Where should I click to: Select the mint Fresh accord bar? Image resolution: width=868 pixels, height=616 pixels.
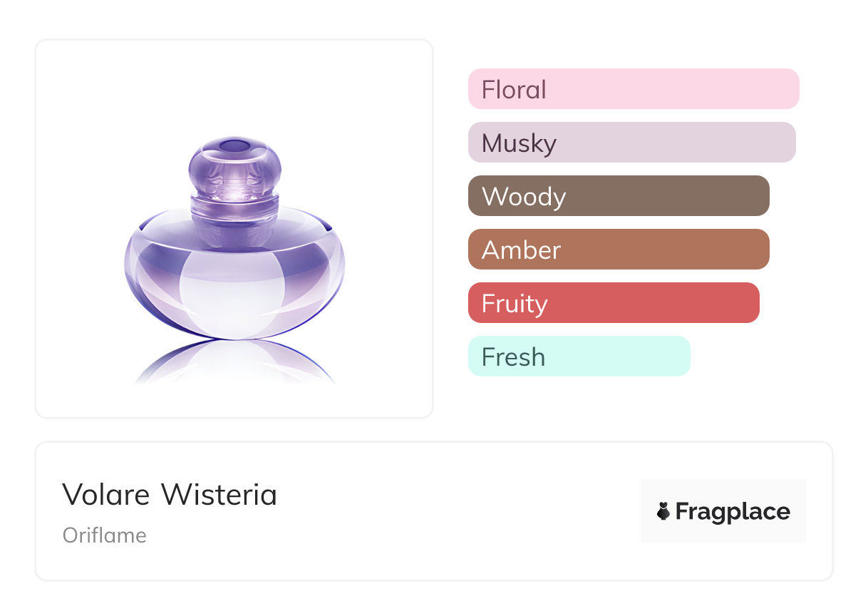[x=579, y=356]
